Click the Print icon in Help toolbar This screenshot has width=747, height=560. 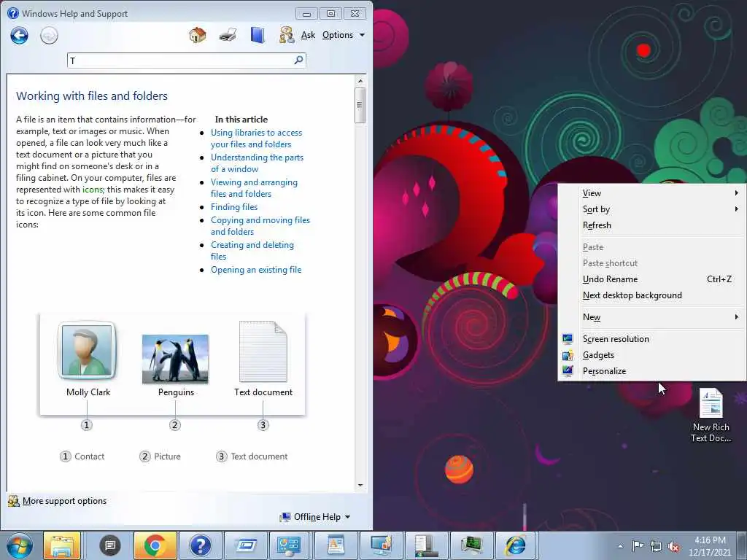(x=228, y=35)
